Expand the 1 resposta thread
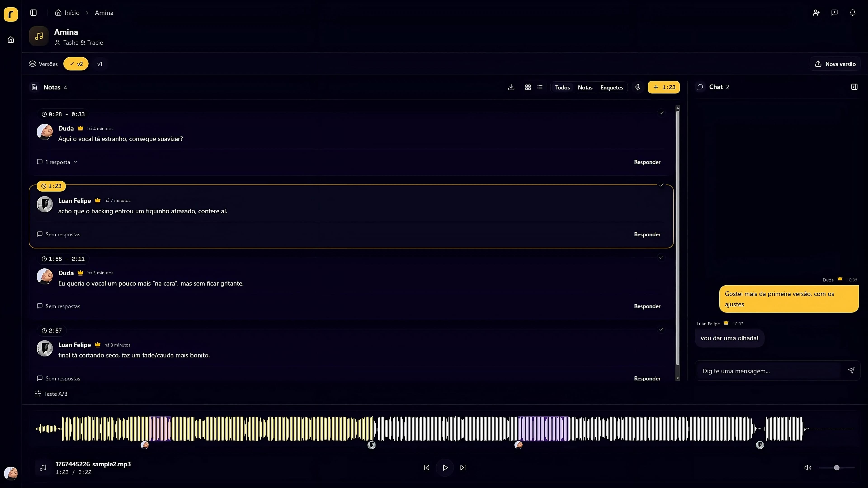 click(57, 162)
